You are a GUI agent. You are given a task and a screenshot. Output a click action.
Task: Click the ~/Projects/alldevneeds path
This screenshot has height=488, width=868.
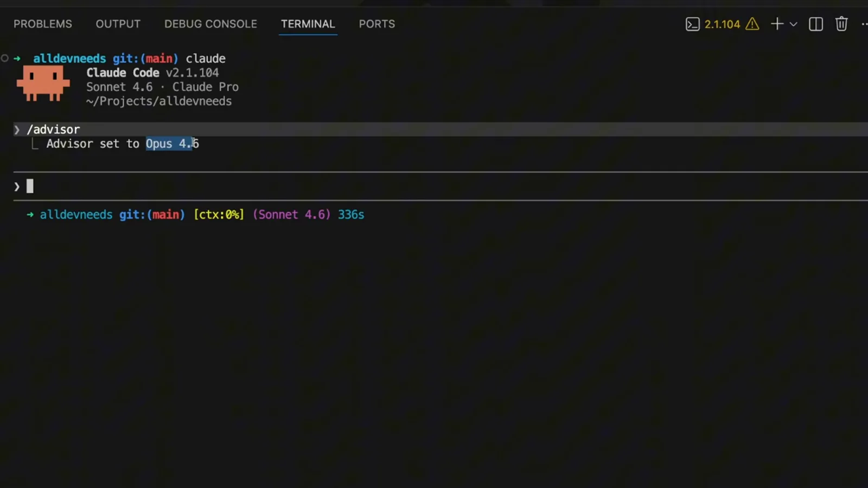[x=158, y=101]
